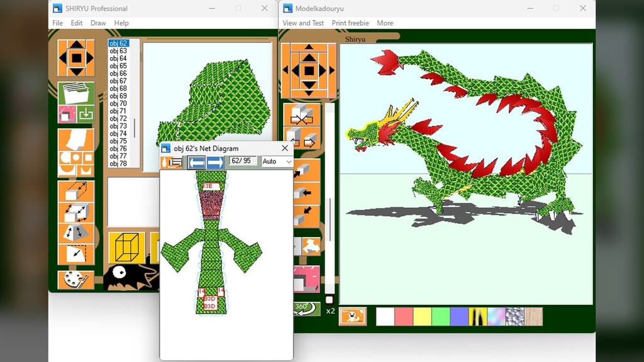Image resolution: width=644 pixels, height=362 pixels.
Task: Click the cube with left-pointing arrow icon
Action: click(306, 193)
